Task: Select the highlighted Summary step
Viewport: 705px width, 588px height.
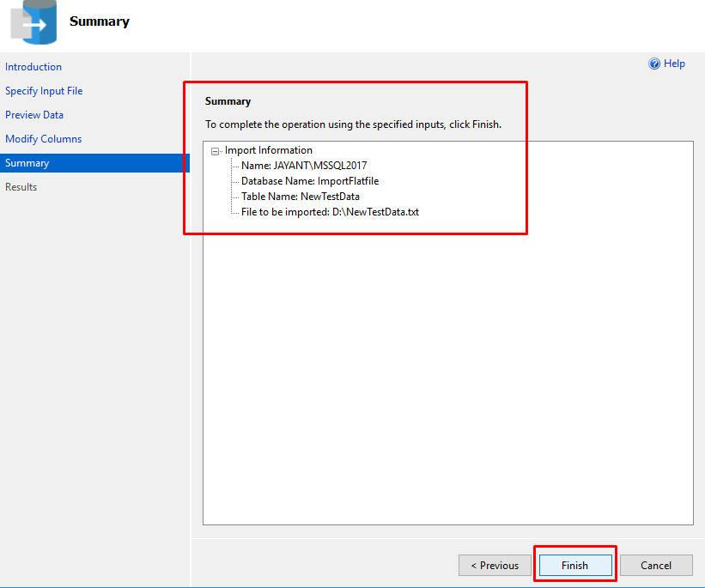Action: click(x=94, y=163)
